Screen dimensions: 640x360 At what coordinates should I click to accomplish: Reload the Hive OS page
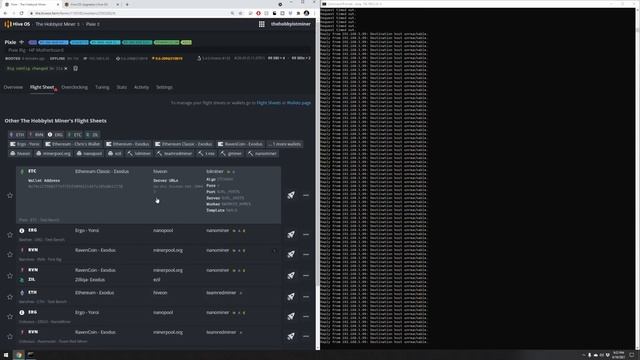(21, 13)
